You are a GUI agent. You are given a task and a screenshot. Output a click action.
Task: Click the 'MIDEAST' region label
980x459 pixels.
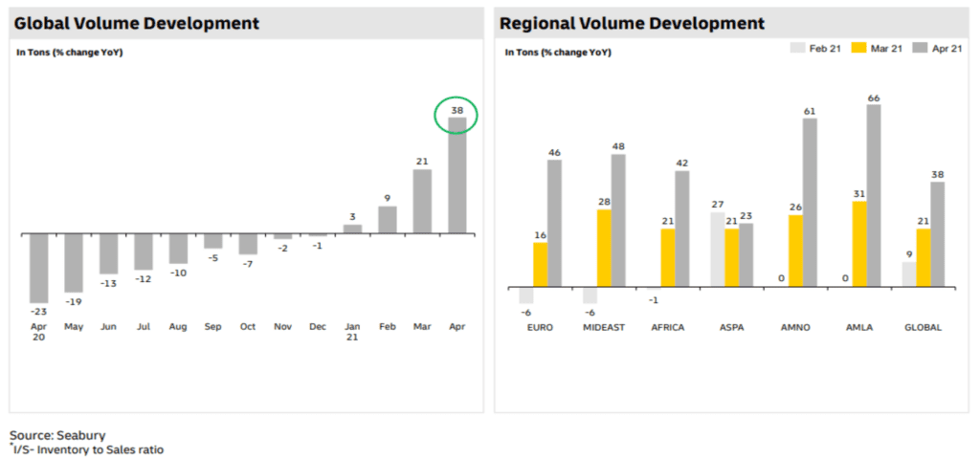(x=605, y=327)
